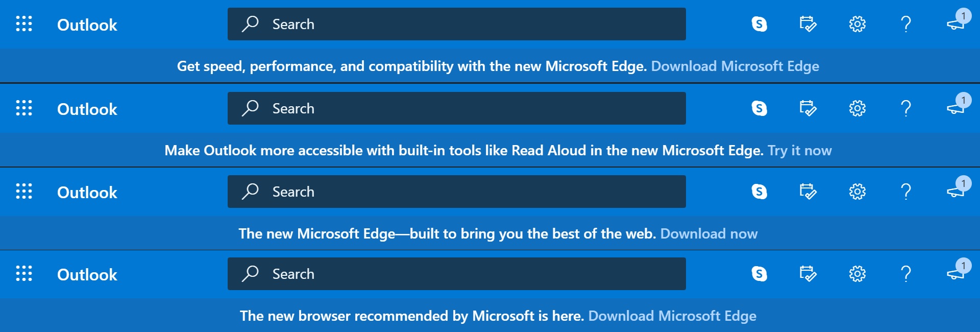Click the My Day calendar icon above "Download now"

[x=807, y=192]
